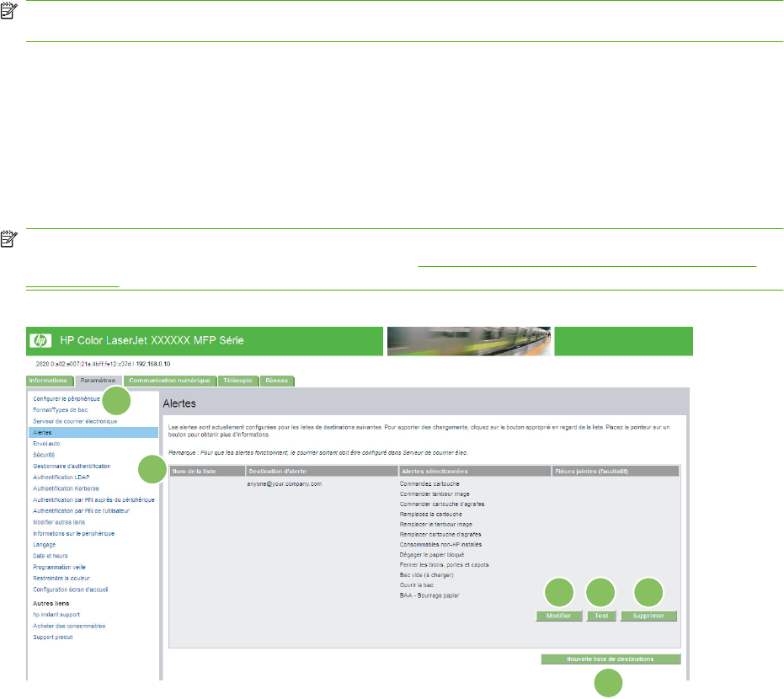Screen dimensions: 784x699
Task: Open Authentification LDAP link
Action: [61, 478]
